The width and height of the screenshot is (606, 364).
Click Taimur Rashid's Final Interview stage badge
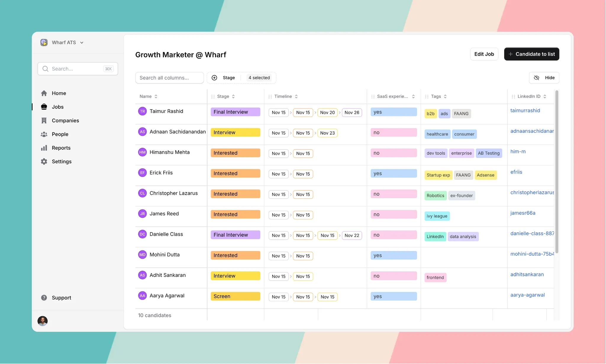point(235,112)
